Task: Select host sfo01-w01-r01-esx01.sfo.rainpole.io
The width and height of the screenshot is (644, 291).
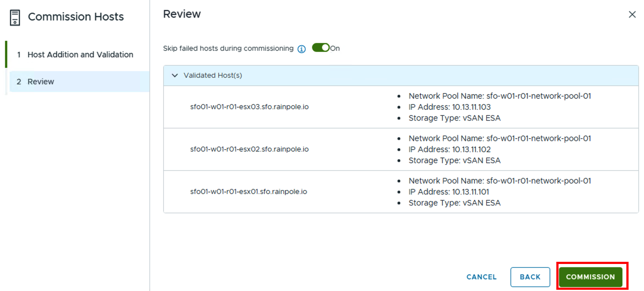Action: pyautogui.click(x=249, y=192)
